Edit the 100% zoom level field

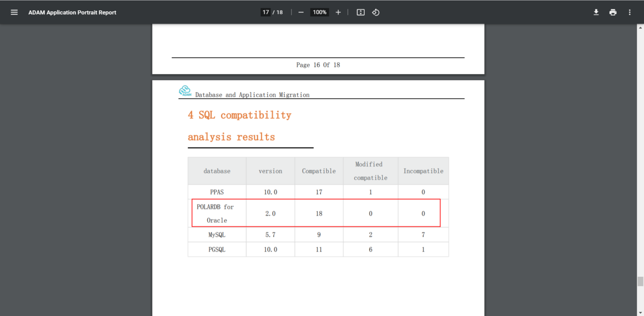(x=320, y=12)
